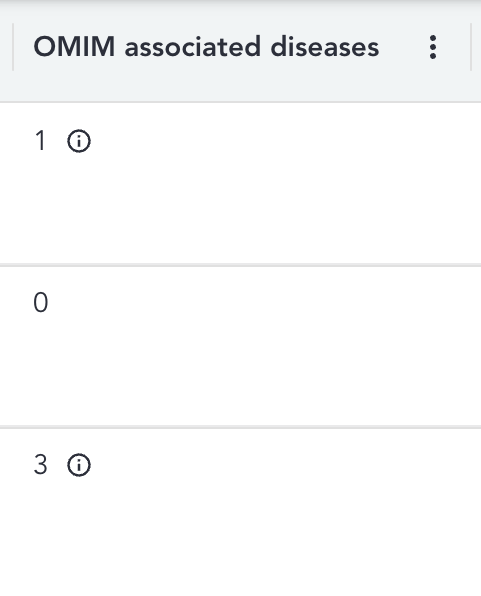Click the info icon beside value 1

79,141
